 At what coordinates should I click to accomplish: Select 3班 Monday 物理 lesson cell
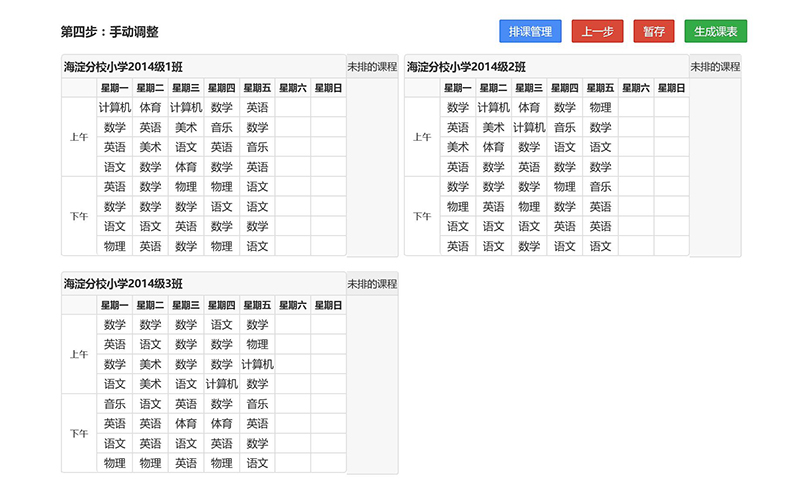114,463
